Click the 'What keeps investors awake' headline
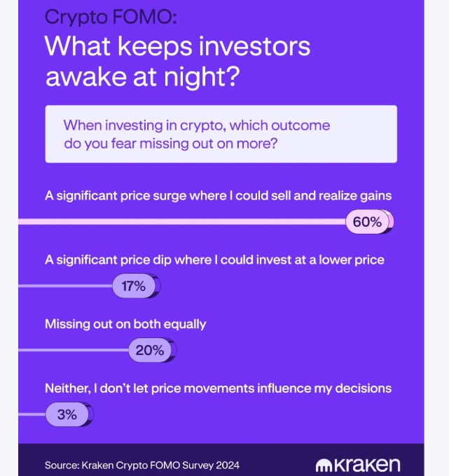Viewport: 449px width, 476px height. point(177,48)
